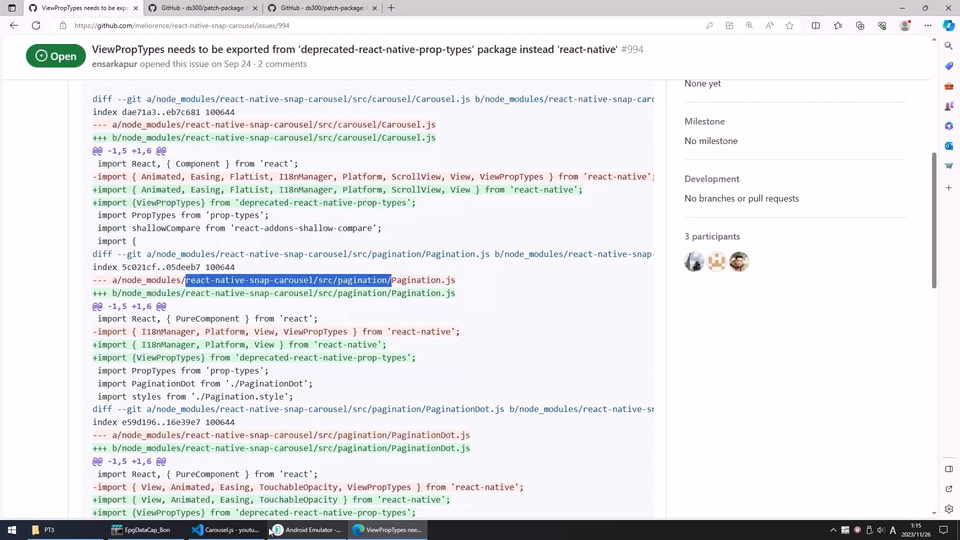Open the tab actions menu icon
960x540 pixels.
12,8
